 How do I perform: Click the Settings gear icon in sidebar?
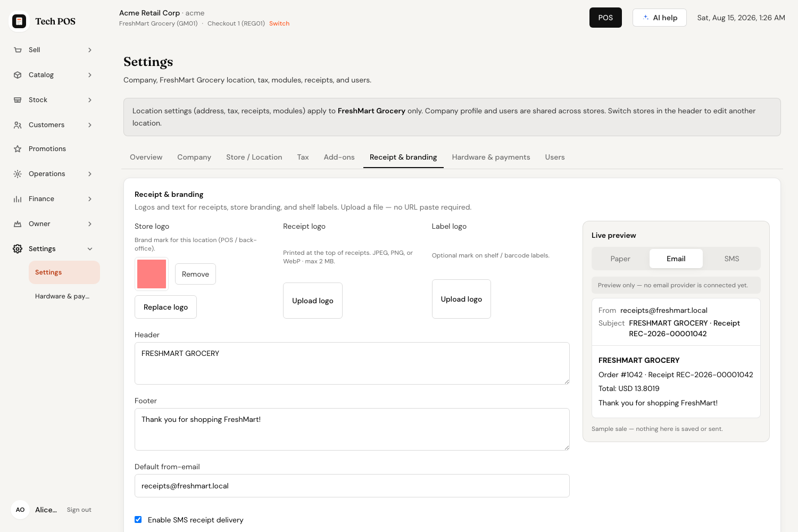[18, 249]
